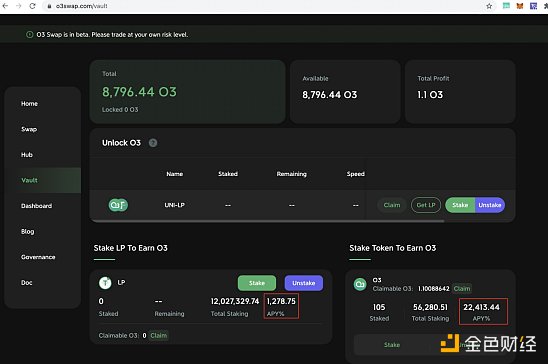Go to Dashboard from the sidebar
Screen dimensions: 548x364
[36, 206]
